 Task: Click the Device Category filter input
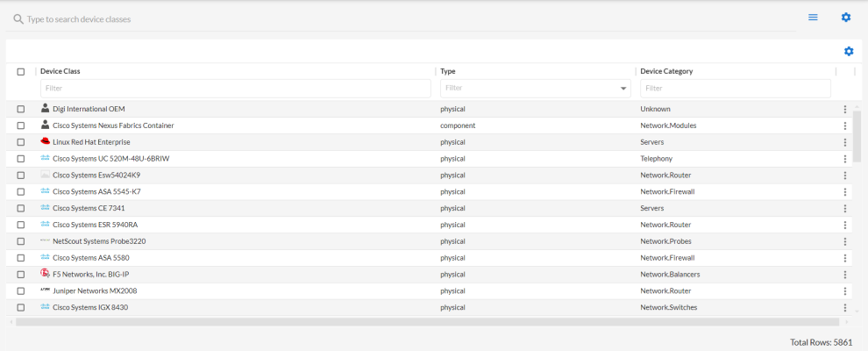[735, 88]
